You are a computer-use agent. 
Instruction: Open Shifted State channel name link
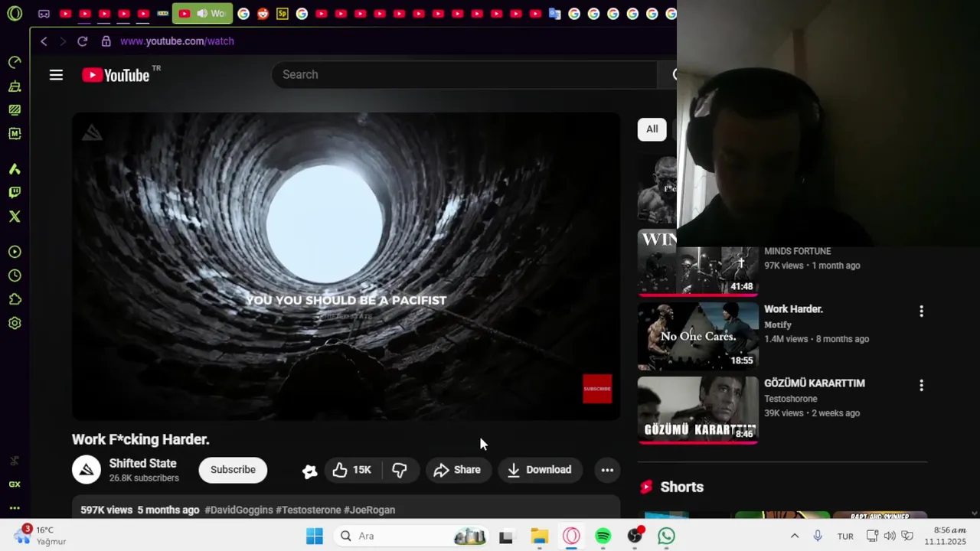(142, 463)
